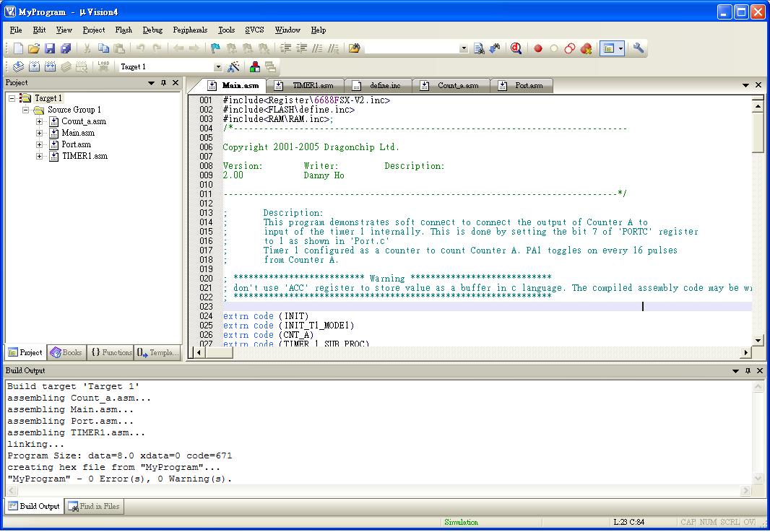Image resolution: width=770 pixels, height=532 pixels.
Task: Expand the Port.asm tree node
Action: (39, 145)
